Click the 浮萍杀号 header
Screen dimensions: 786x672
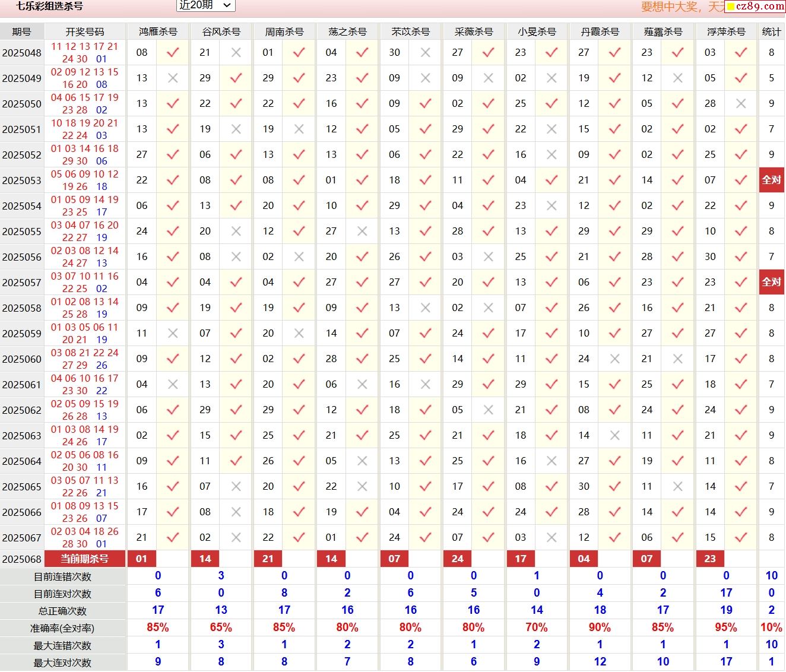tap(726, 31)
